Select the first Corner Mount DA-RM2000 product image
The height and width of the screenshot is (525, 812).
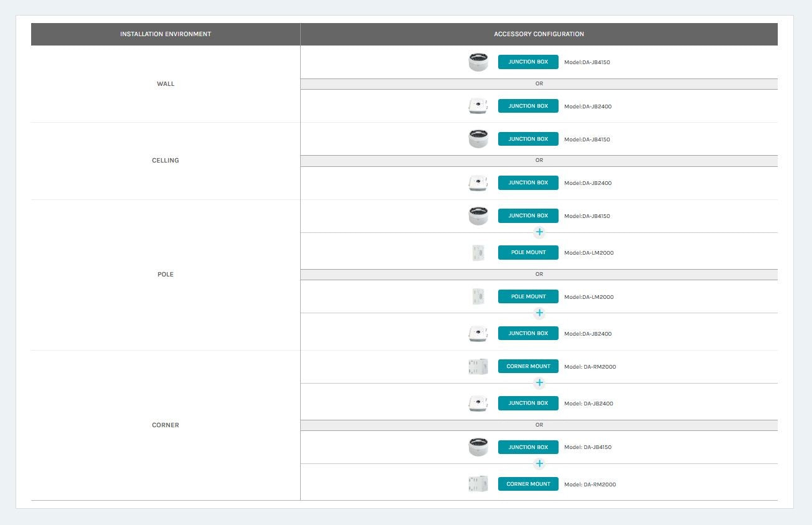click(x=478, y=367)
